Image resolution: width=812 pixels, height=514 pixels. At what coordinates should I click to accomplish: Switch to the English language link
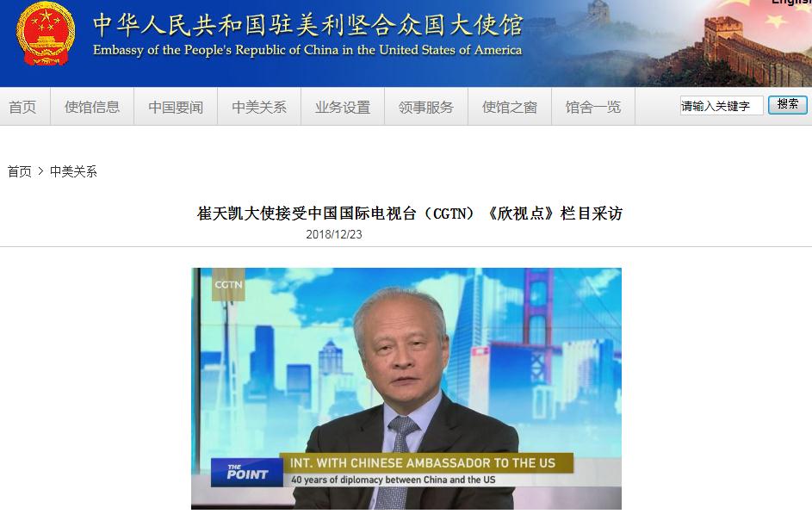[x=792, y=2]
